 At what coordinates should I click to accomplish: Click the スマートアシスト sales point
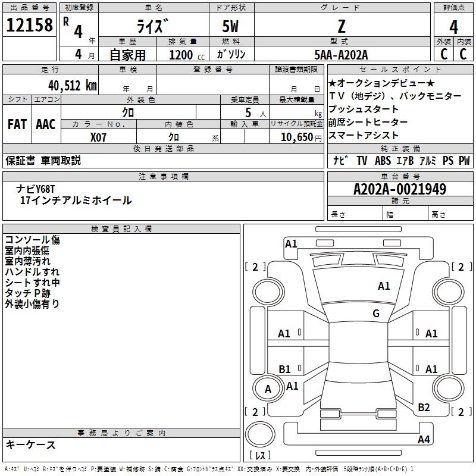pyautogui.click(x=364, y=135)
